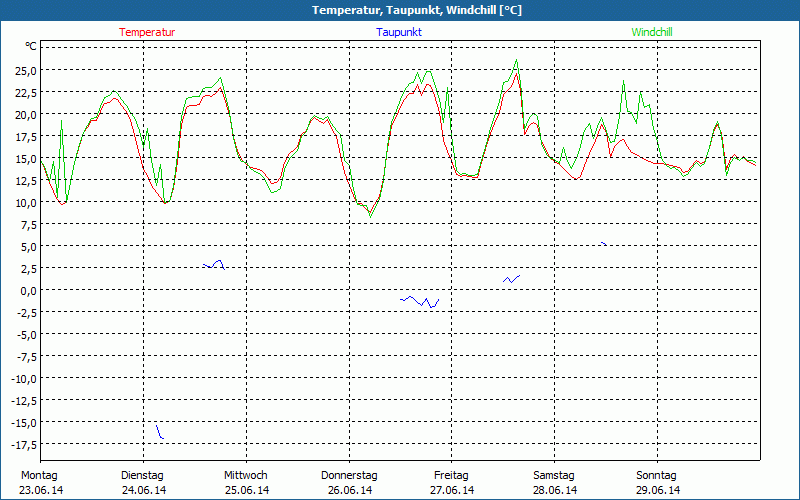Select the '-2,5' y-axis value
This screenshot has height=500, width=800.
27,313
